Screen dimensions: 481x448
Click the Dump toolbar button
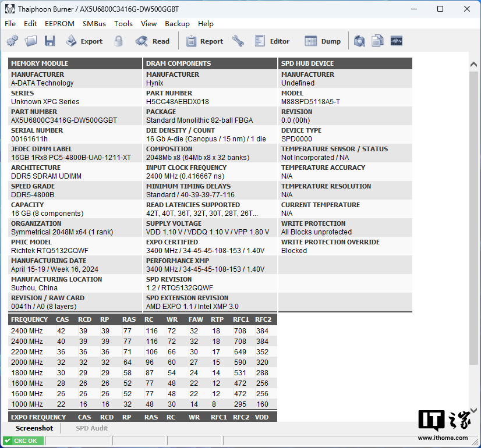(x=323, y=41)
